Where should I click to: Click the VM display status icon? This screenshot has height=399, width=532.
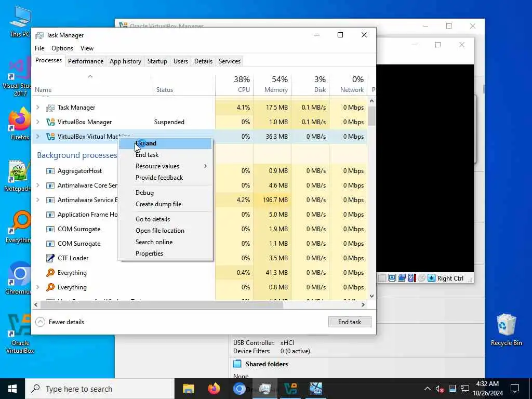[392, 278]
